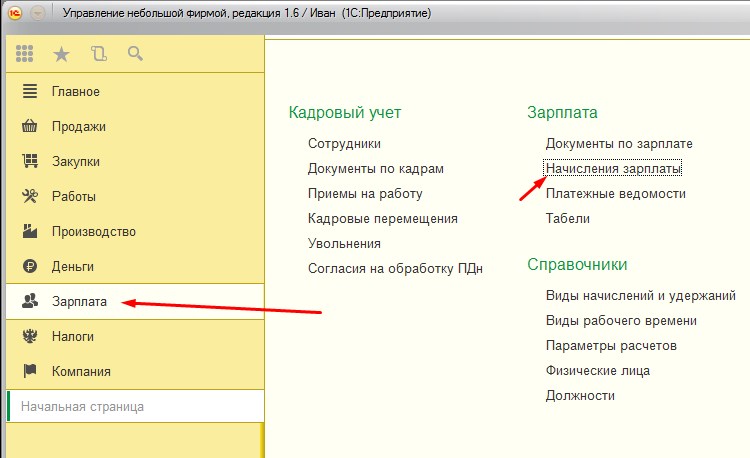Open Физические лица directory
Viewport: 750px width, 458px height.
click(x=597, y=371)
